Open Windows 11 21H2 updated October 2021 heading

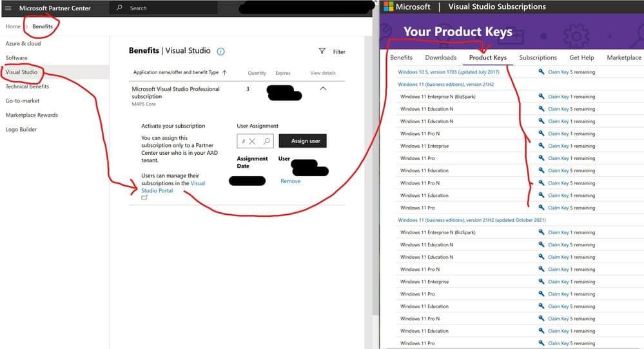[471, 220]
